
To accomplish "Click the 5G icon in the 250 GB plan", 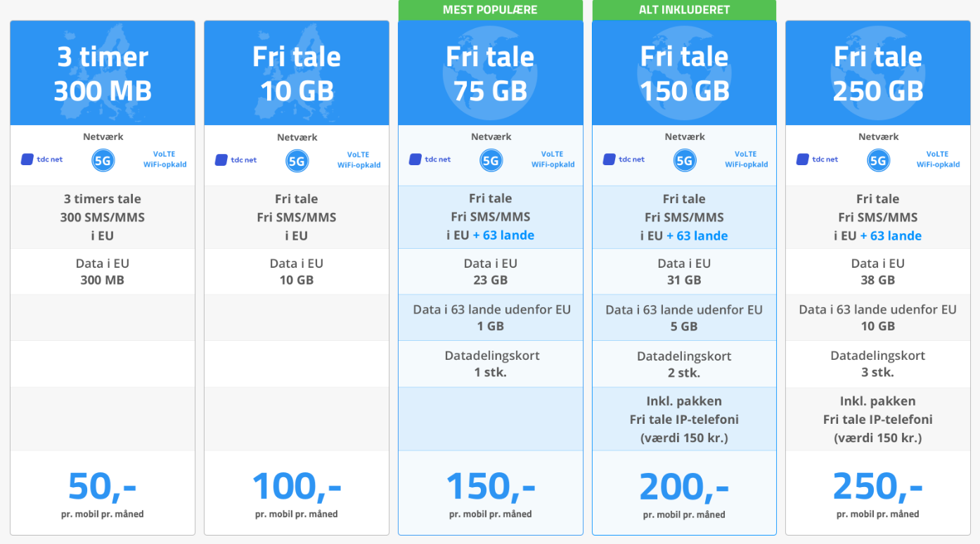I will point(878,161).
